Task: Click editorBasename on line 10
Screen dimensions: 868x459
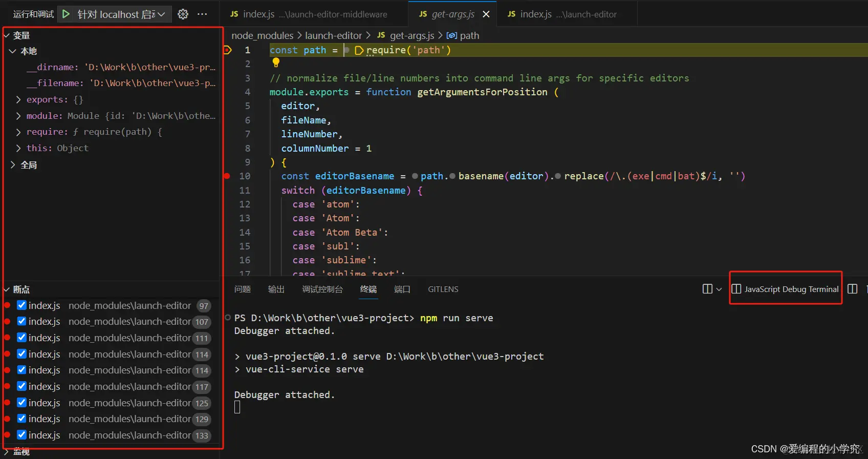Action: coord(355,176)
